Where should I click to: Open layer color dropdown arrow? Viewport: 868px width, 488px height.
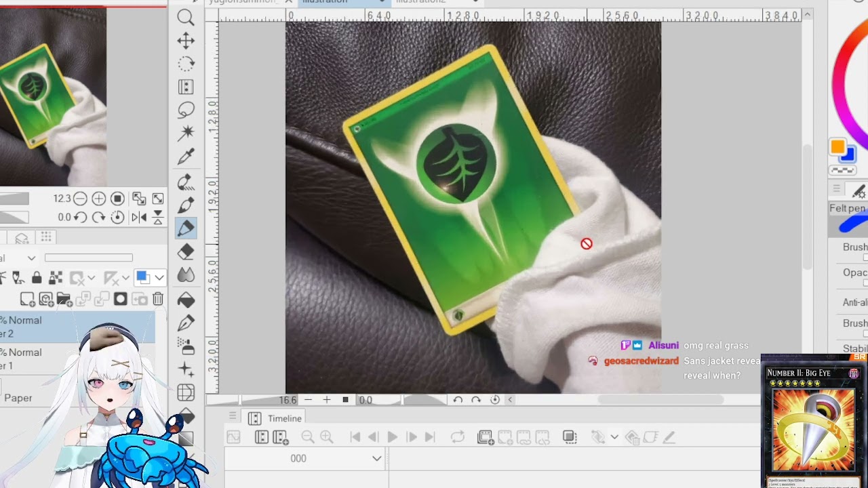coord(159,277)
